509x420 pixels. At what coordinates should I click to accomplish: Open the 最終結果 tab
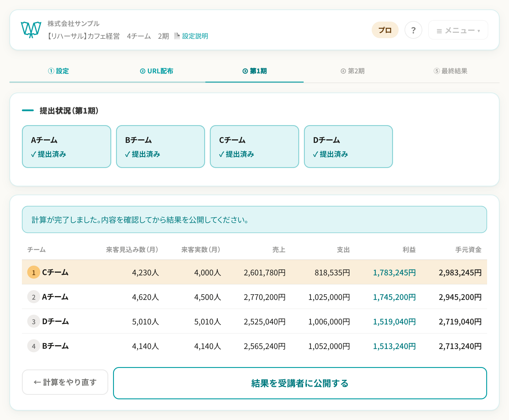(450, 71)
